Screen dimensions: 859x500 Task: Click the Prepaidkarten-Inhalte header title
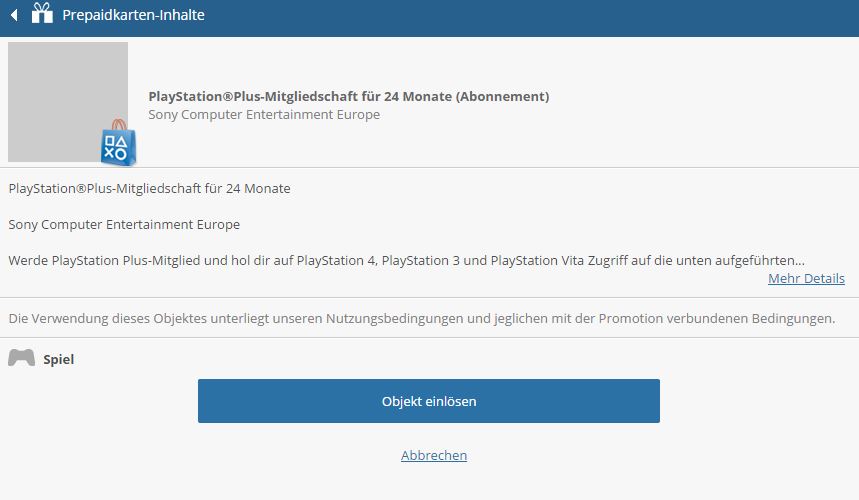coord(133,15)
